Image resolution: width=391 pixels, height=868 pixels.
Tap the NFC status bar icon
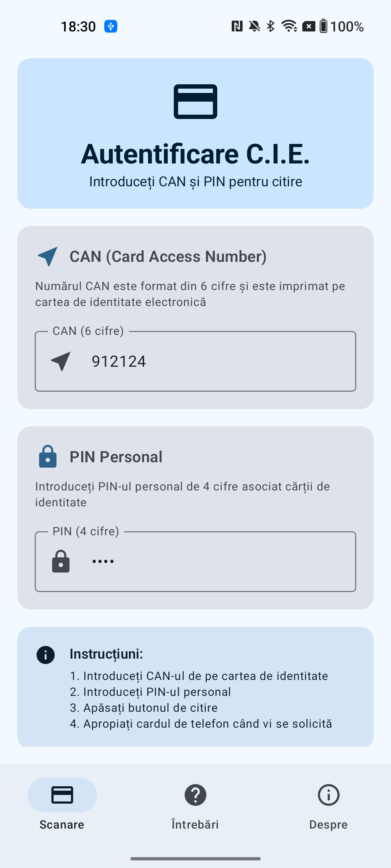[x=237, y=26]
